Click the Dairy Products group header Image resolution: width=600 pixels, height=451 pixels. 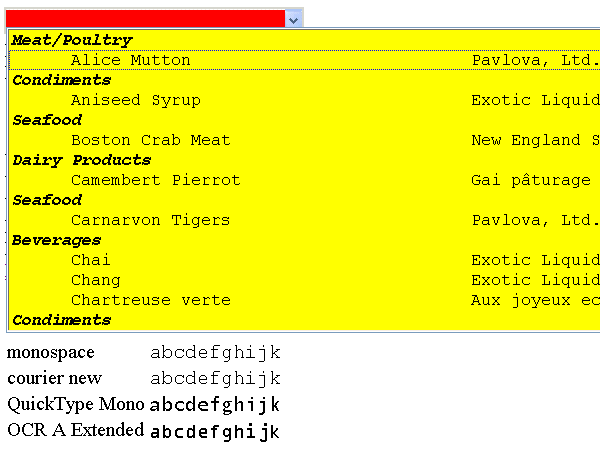82,160
